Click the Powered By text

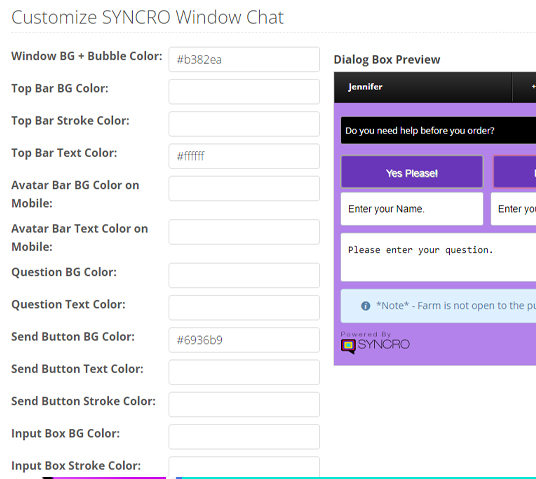(x=366, y=334)
